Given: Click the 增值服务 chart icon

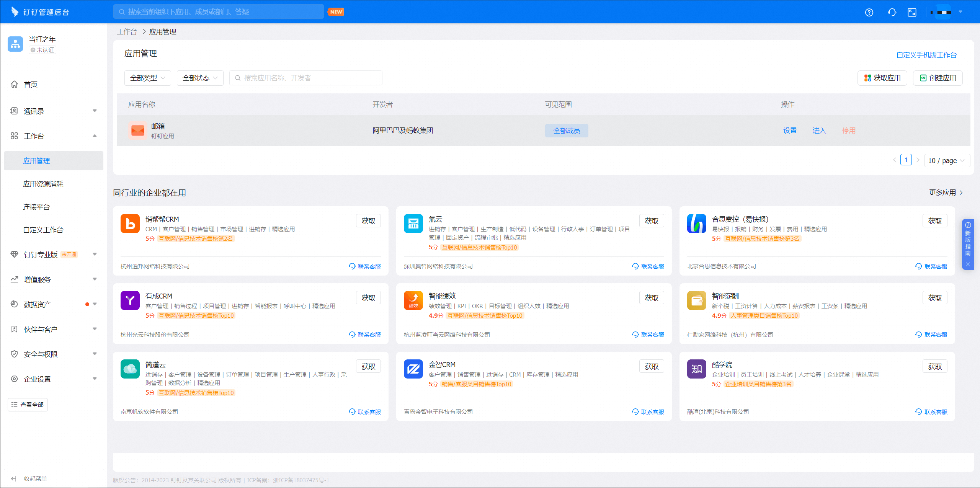Looking at the screenshot, I should tap(14, 279).
